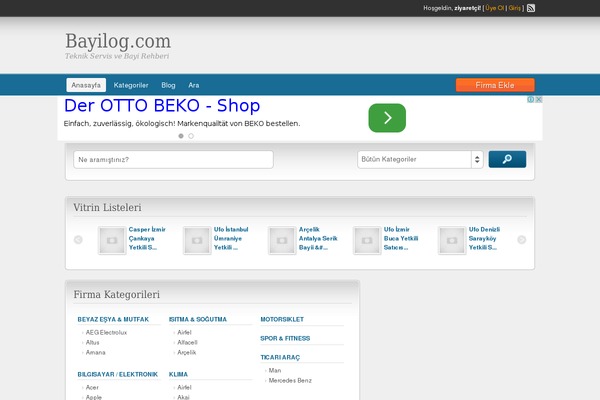
Task: Open BEYAZ EŞYA & MUTFAK category
Action: click(x=113, y=319)
